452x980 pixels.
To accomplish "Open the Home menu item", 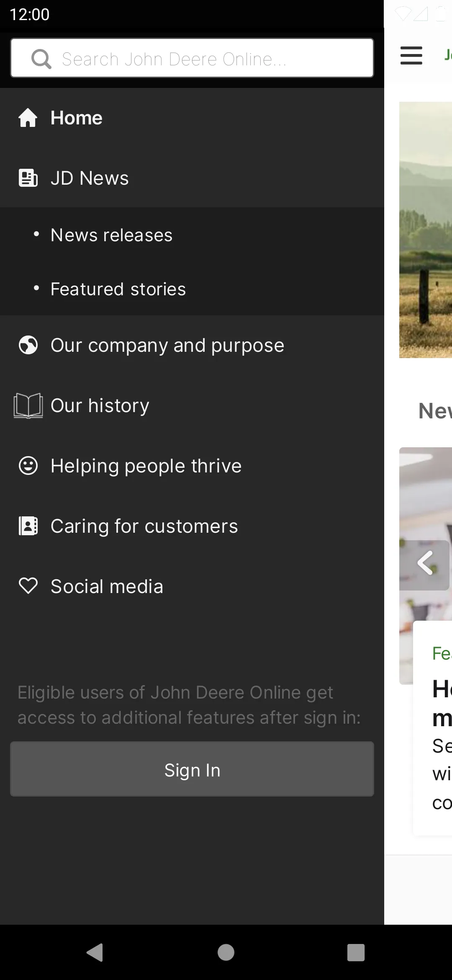I will coord(192,118).
